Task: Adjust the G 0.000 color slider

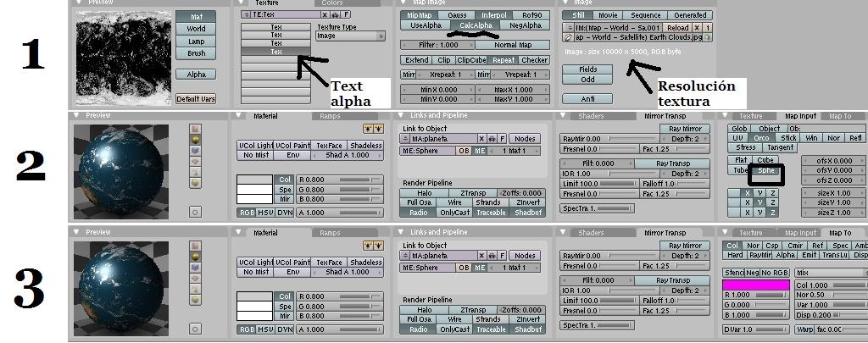Action: pyautogui.click(x=755, y=305)
